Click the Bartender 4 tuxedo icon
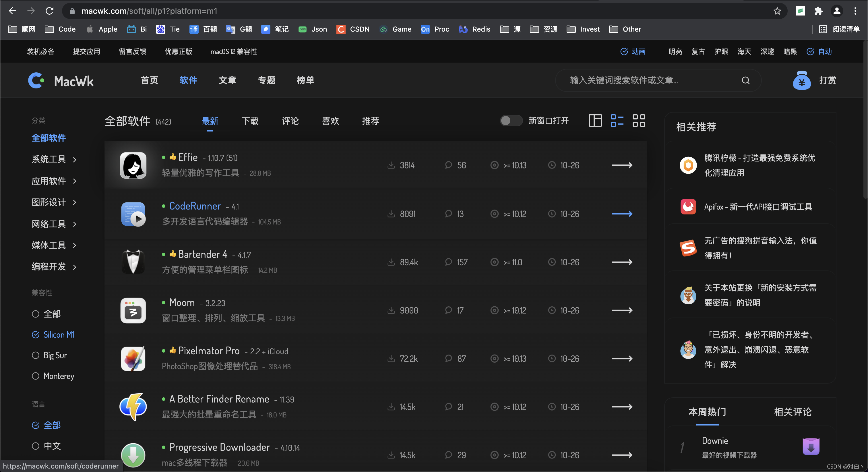 click(x=133, y=262)
